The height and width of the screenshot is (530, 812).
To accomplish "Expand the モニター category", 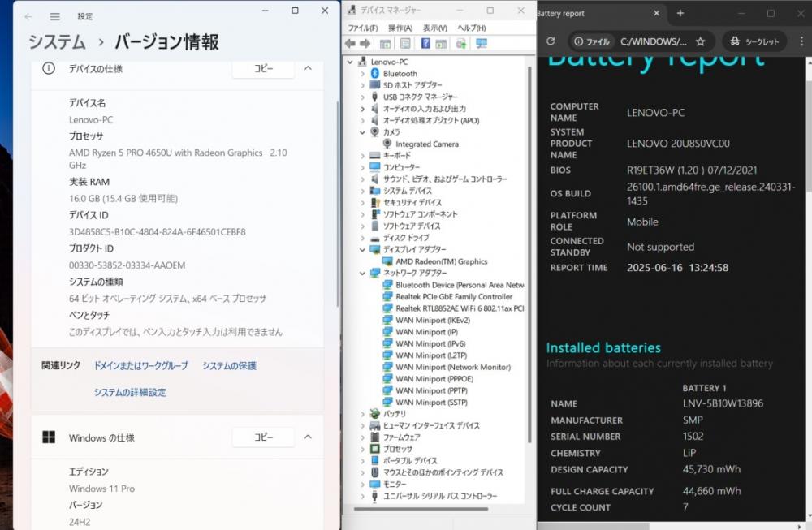I will click(362, 485).
